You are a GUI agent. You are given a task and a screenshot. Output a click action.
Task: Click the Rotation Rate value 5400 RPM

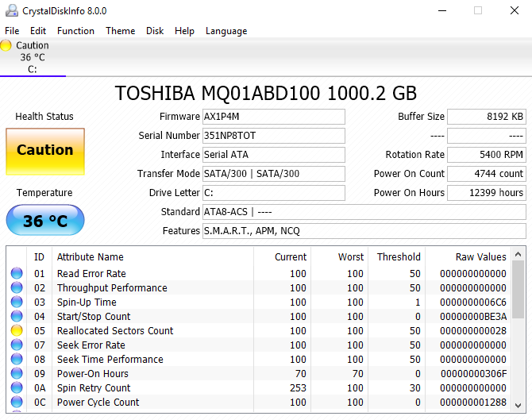487,154
